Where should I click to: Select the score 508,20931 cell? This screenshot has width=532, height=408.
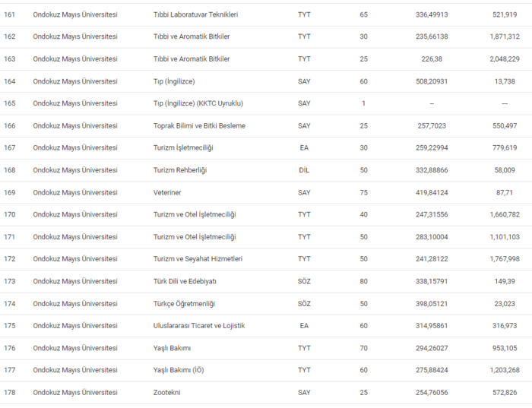pos(432,81)
